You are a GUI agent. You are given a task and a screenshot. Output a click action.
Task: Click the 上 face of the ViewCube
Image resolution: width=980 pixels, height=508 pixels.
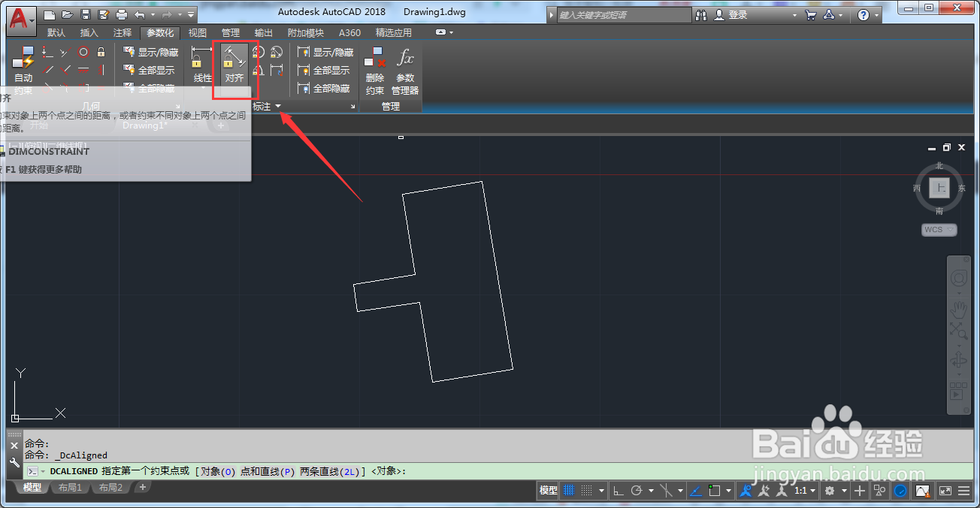(939, 188)
